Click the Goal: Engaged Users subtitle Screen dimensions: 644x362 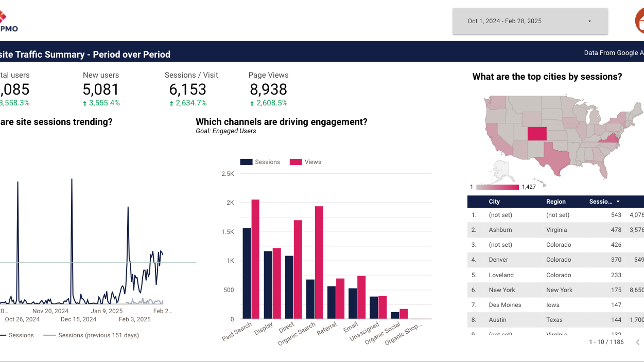[226, 131]
